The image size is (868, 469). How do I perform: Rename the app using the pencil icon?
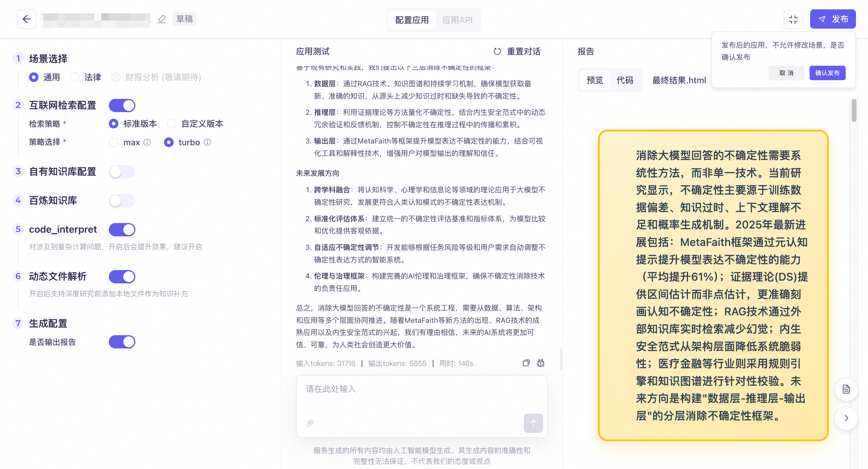[162, 19]
